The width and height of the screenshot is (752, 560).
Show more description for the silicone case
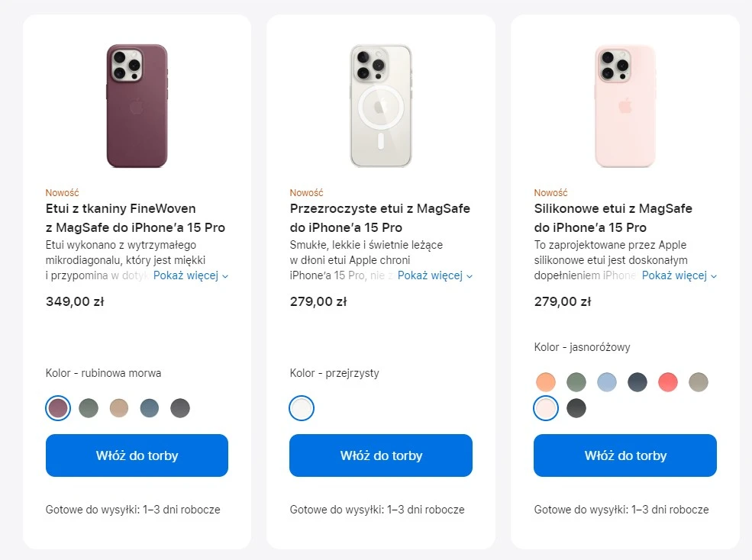(679, 275)
